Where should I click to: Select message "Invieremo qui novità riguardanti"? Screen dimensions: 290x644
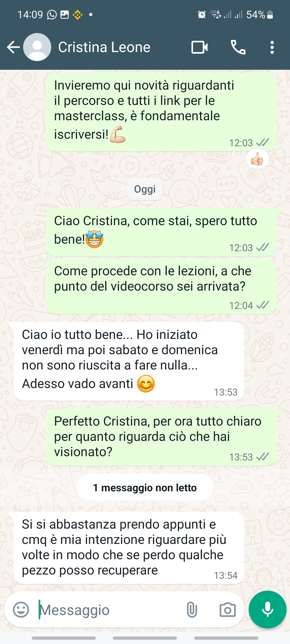(161, 112)
